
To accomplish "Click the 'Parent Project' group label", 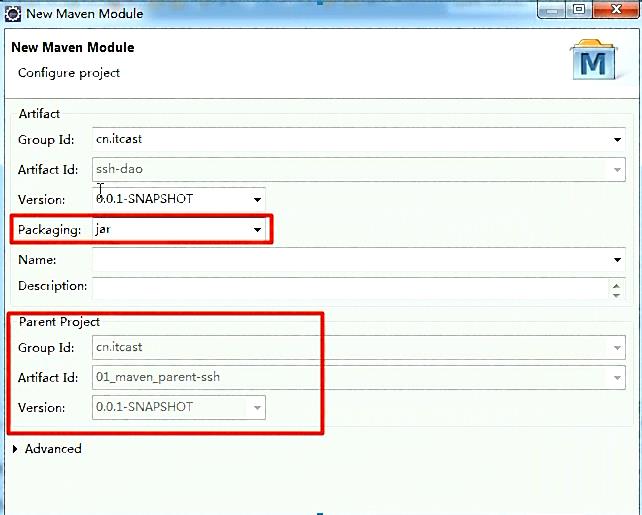I will pos(59,322).
